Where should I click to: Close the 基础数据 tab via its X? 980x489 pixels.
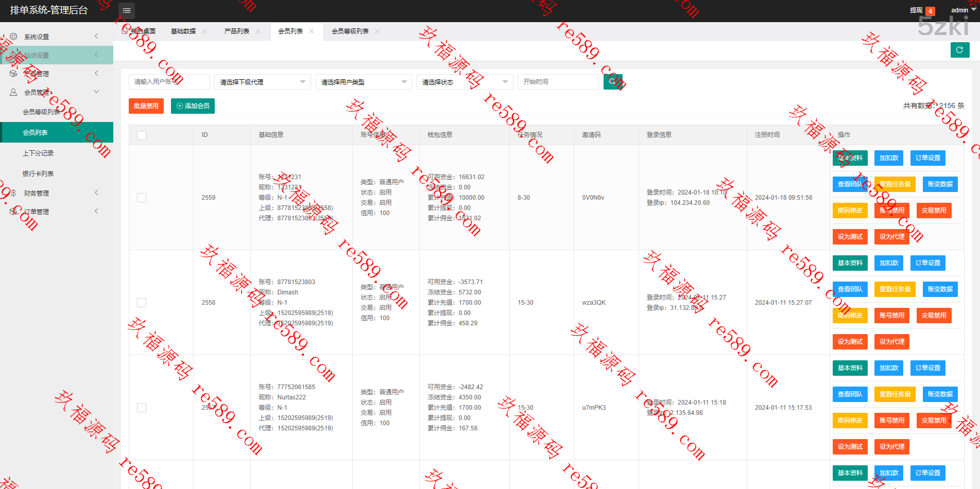coord(204,31)
